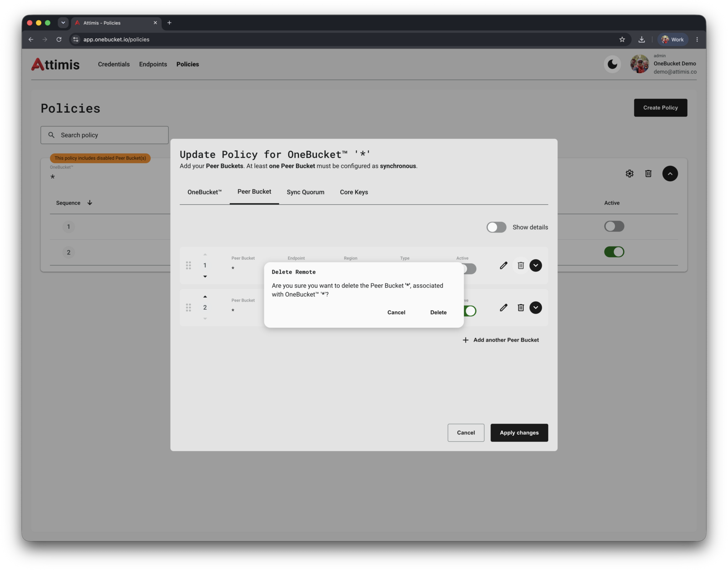Open policy settings gear icon

tap(629, 173)
